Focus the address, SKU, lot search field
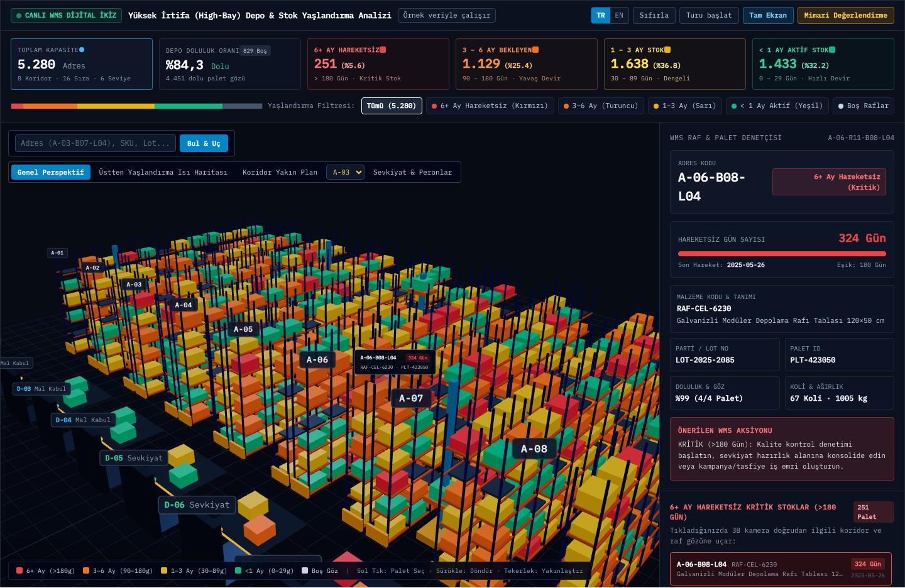 [x=96, y=143]
